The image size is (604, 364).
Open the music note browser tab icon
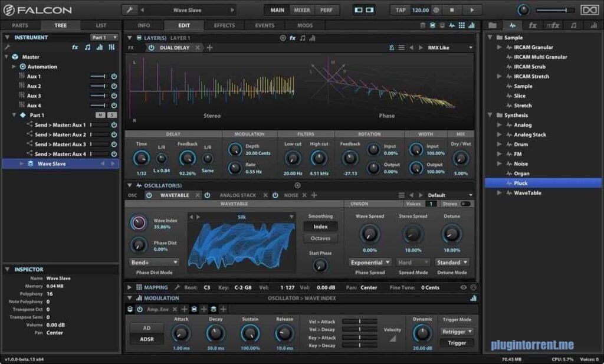573,25
